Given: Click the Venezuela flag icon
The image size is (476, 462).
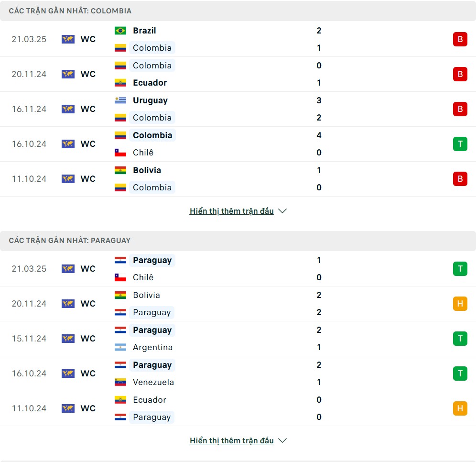Looking at the screenshot, I should click(120, 382).
